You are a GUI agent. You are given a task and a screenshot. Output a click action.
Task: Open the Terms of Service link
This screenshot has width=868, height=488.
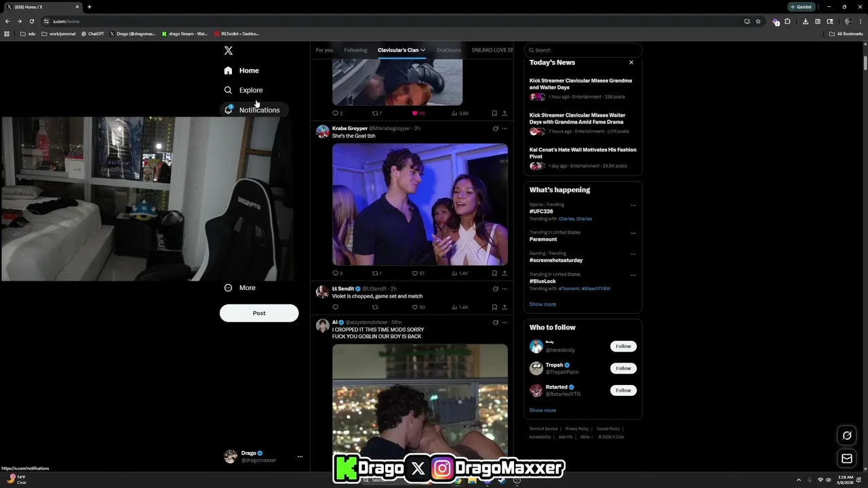pyautogui.click(x=543, y=429)
